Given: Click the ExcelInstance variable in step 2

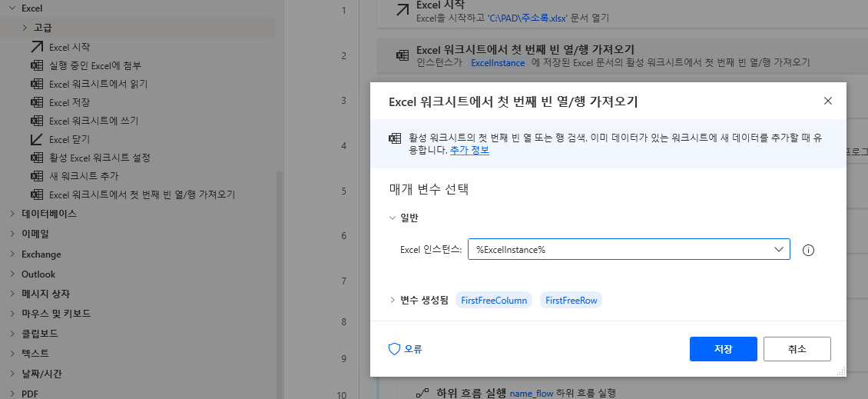Looking at the screenshot, I should 498,62.
